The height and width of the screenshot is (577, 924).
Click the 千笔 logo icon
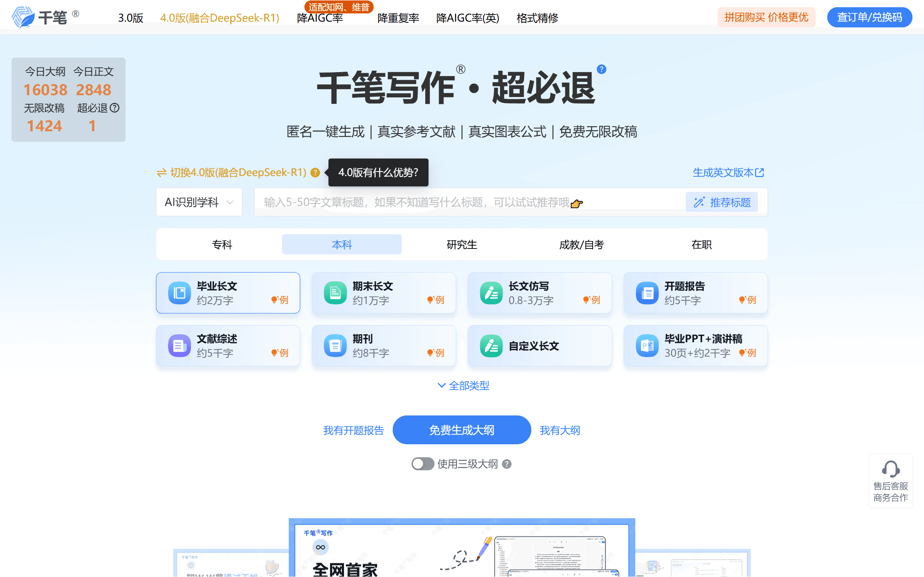point(23,18)
